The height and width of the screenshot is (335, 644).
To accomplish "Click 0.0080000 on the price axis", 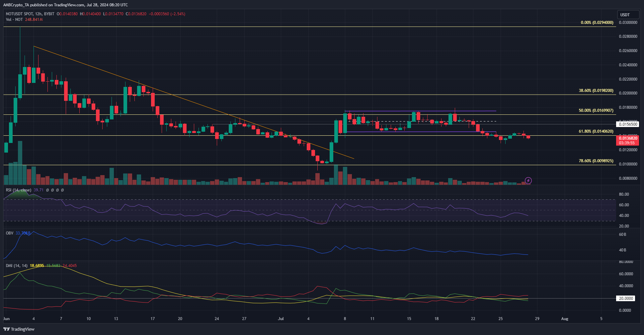I will (628, 178).
